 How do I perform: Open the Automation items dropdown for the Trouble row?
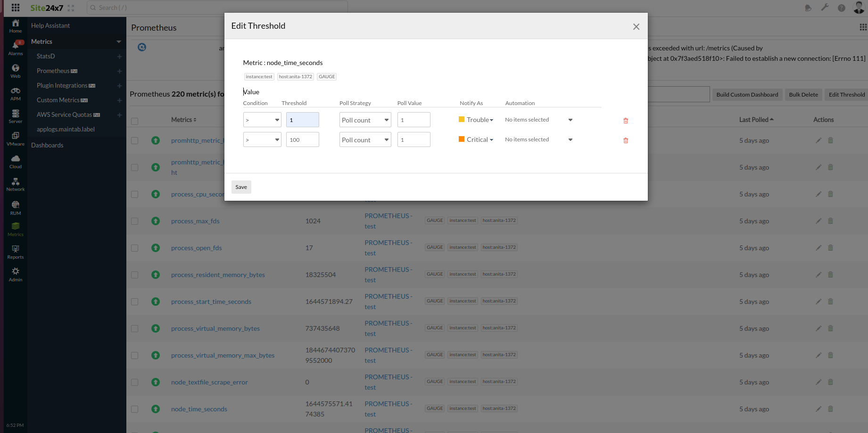(x=538, y=120)
